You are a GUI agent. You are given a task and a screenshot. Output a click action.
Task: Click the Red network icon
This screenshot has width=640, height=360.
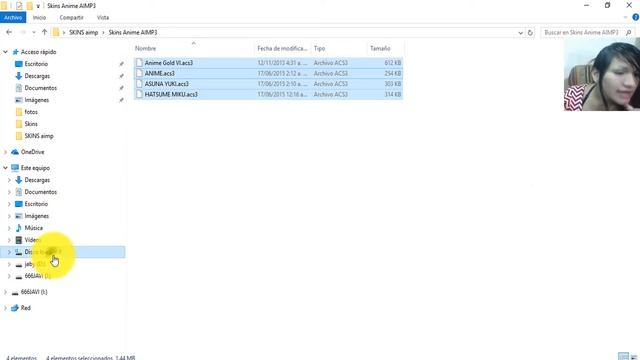coord(15,308)
